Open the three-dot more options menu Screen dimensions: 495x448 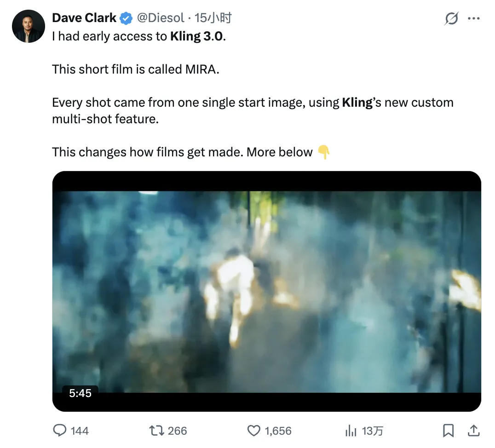[473, 19]
